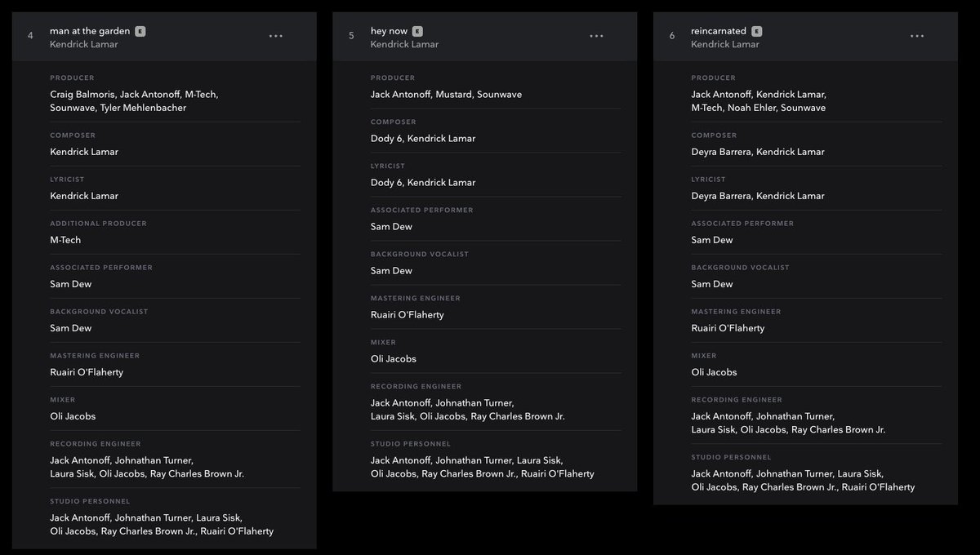
Task: Click explicit badge beside man at the garden
Action: tap(140, 31)
